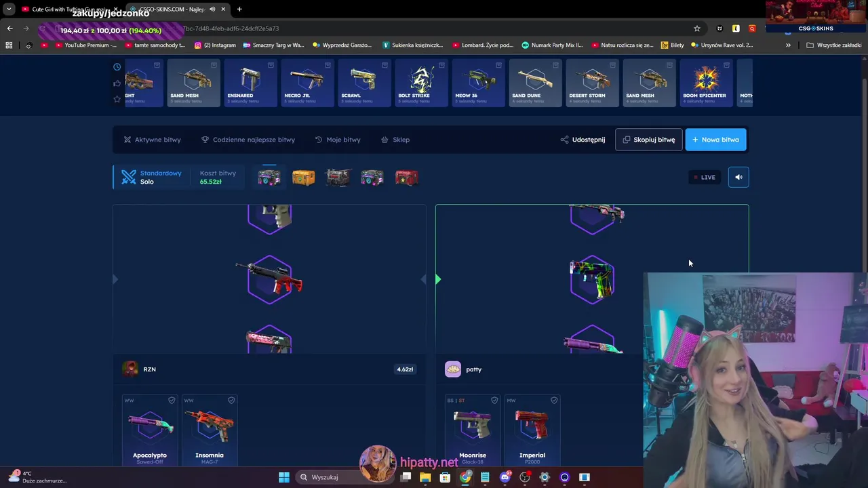The image size is (868, 488).
Task: Open the BOLT STRIKE live drop card
Action: [x=421, y=83]
